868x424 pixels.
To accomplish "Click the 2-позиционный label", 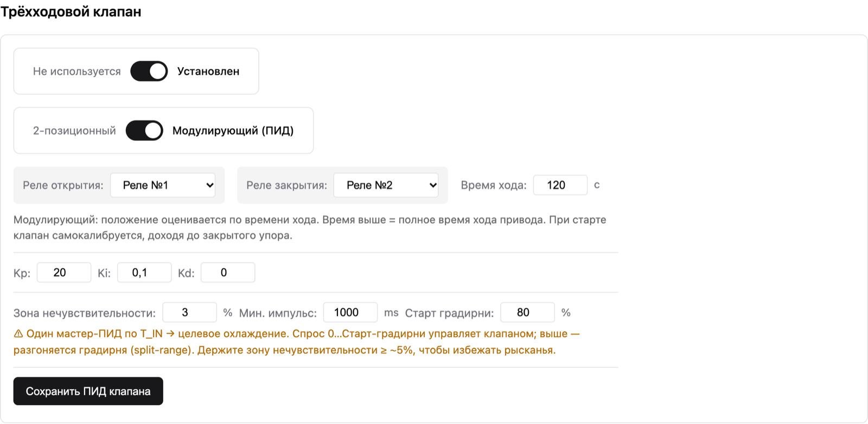I will coord(74,131).
